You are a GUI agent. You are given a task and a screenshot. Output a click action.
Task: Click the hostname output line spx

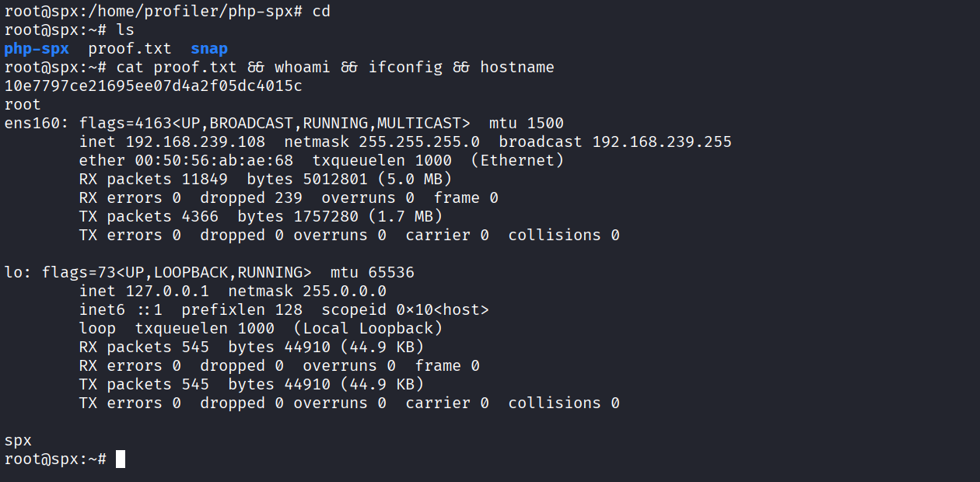point(18,441)
